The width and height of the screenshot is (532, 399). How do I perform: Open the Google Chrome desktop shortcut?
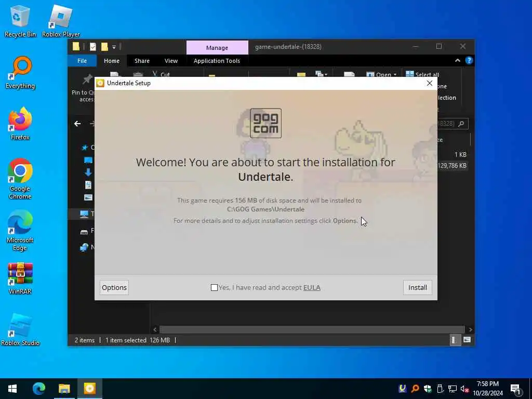click(20, 179)
